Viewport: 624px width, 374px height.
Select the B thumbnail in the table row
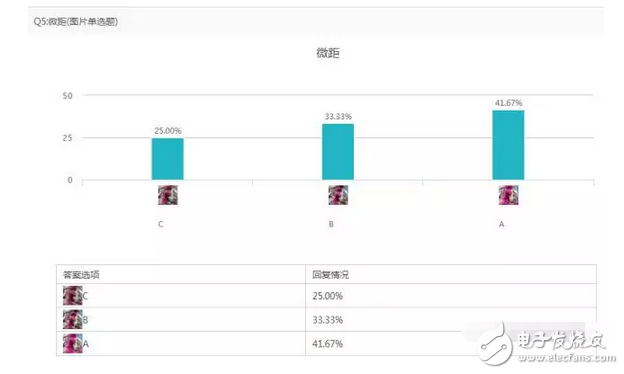(x=72, y=319)
